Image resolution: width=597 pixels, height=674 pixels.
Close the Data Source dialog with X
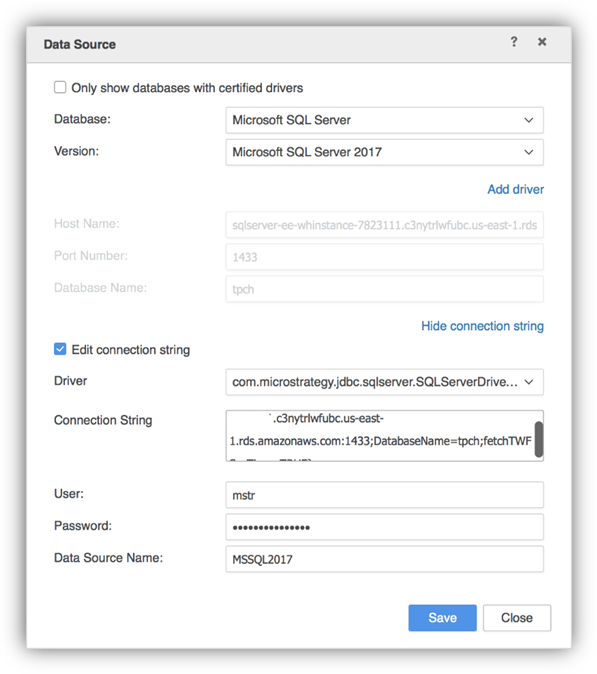tap(542, 42)
